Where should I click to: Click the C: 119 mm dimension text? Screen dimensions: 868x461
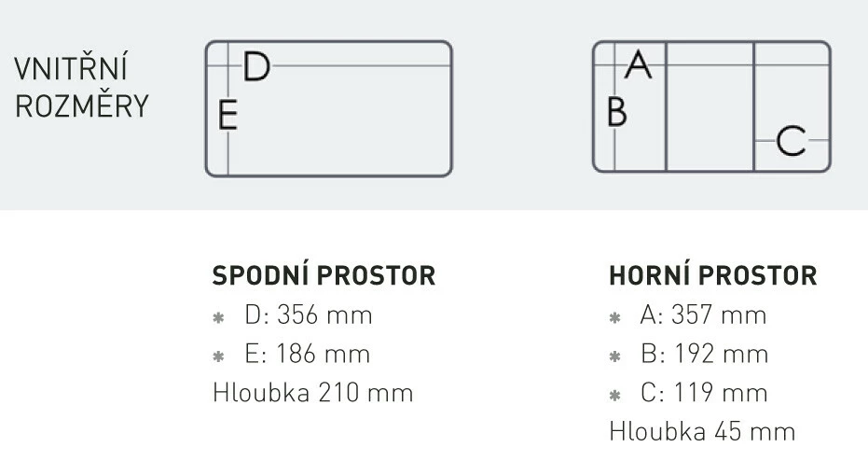tap(703, 393)
